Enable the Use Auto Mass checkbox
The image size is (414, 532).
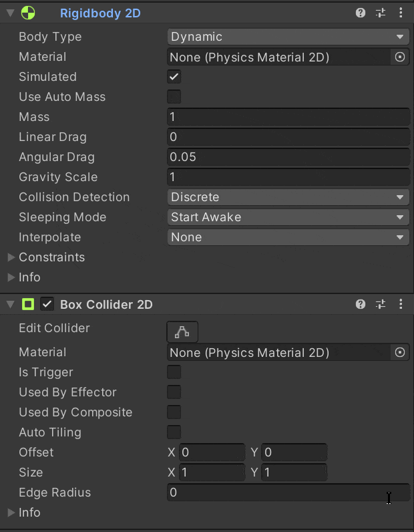coord(174,97)
